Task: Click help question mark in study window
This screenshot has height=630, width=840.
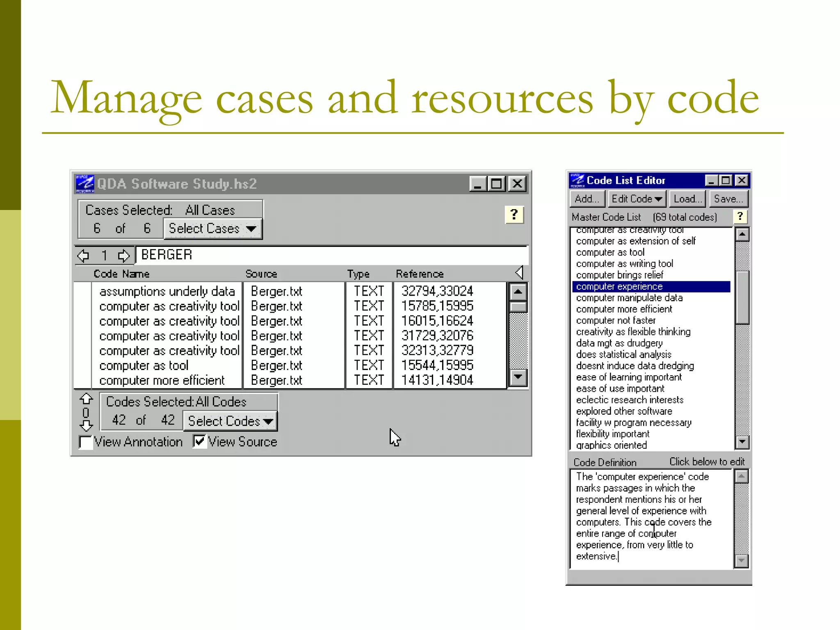Action: 514,214
